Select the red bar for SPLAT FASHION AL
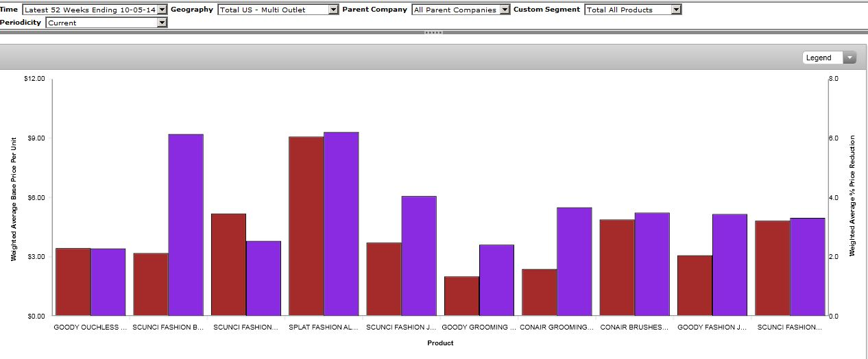This screenshot has width=868, height=359. 306,226
